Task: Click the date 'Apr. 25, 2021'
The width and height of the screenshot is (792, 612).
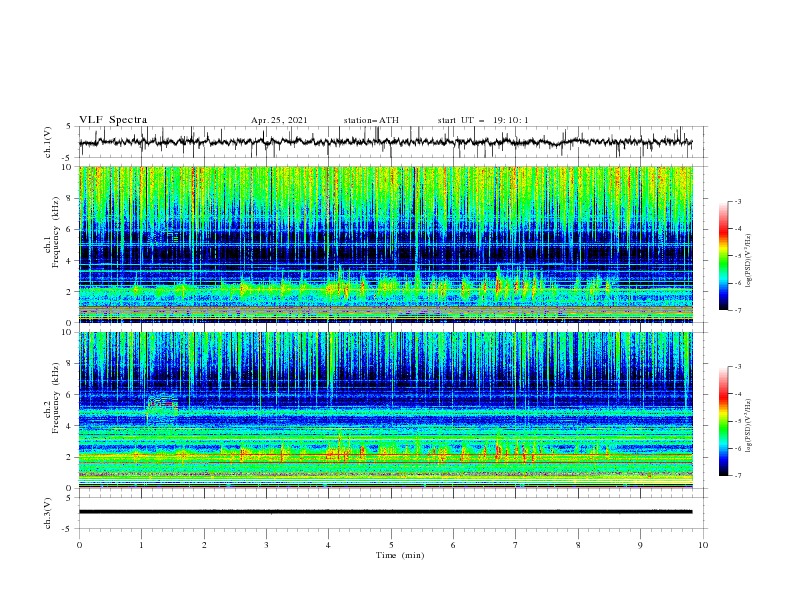Action: [x=279, y=120]
